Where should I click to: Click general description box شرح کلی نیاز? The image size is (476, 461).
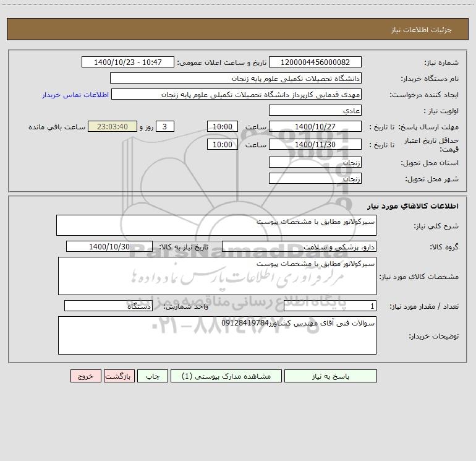[x=216, y=225]
